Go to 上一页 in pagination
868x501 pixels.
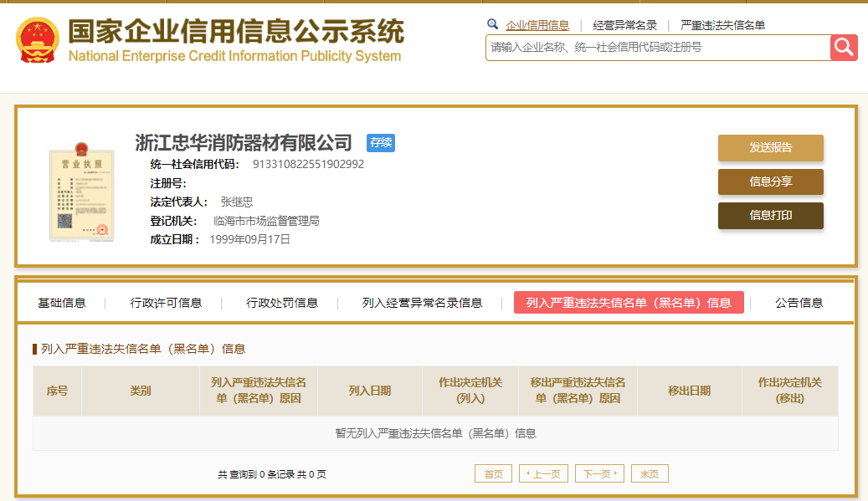[543, 474]
